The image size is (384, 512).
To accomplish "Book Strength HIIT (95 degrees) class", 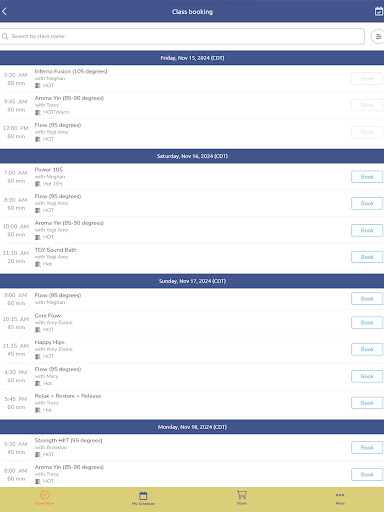I will pos(367,448).
